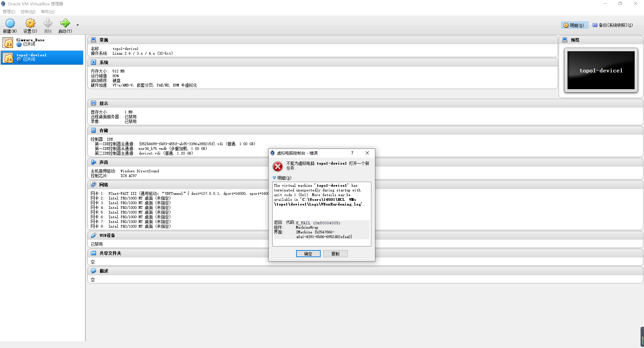Open the 帮助(H) menu
This screenshot has width=644, height=348.
click(48, 12)
